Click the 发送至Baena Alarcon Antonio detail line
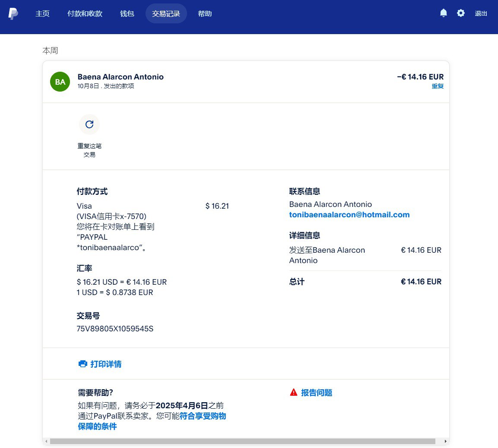The width and height of the screenshot is (498, 448). [x=327, y=255]
